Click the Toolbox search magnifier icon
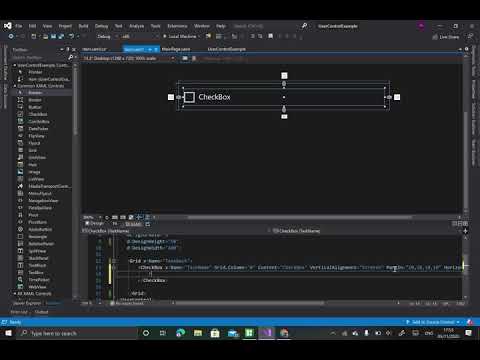Screen dimensions: 480x360 coord(71,57)
